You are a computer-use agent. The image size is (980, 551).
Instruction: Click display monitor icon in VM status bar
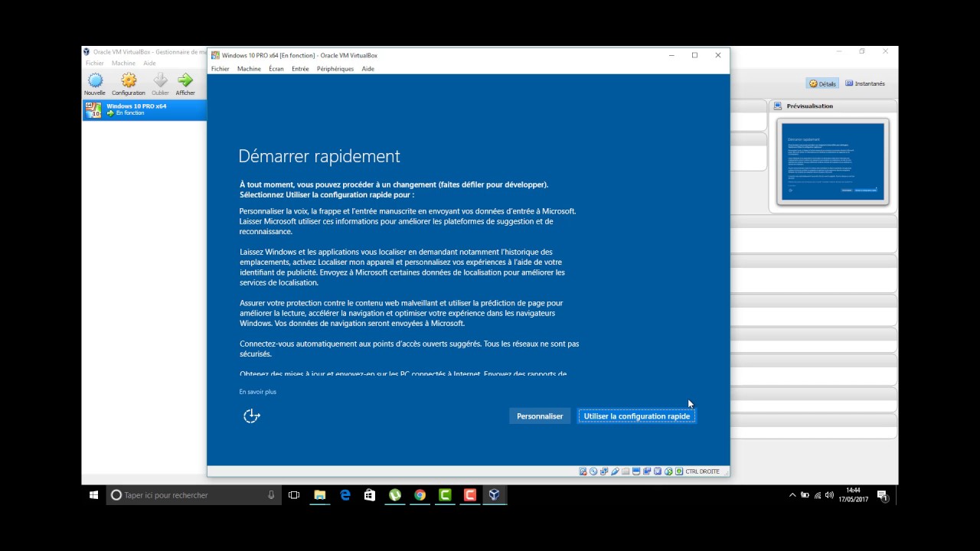point(636,471)
